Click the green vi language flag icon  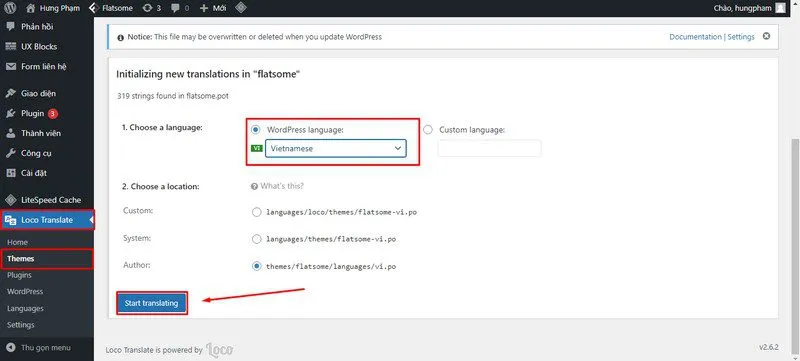[257, 148]
